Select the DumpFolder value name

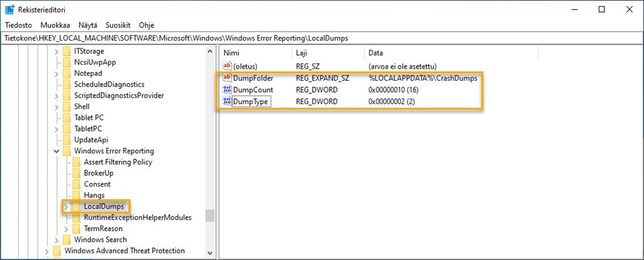point(253,78)
